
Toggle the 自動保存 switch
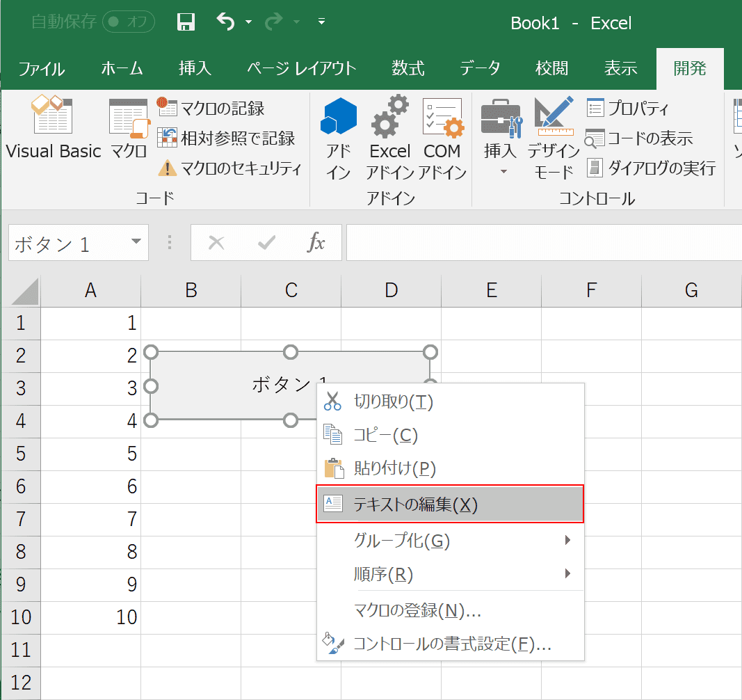click(x=128, y=22)
